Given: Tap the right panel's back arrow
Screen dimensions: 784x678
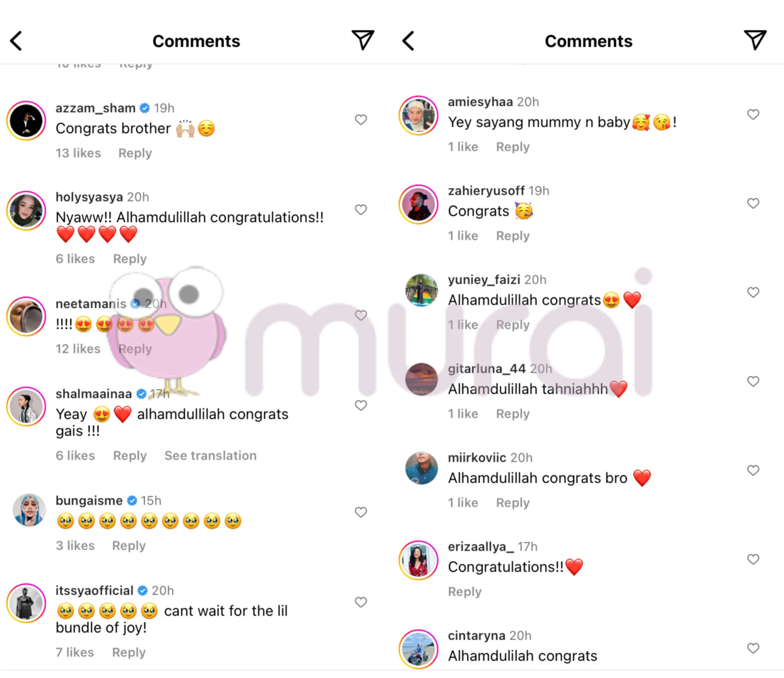Looking at the screenshot, I should click(408, 41).
